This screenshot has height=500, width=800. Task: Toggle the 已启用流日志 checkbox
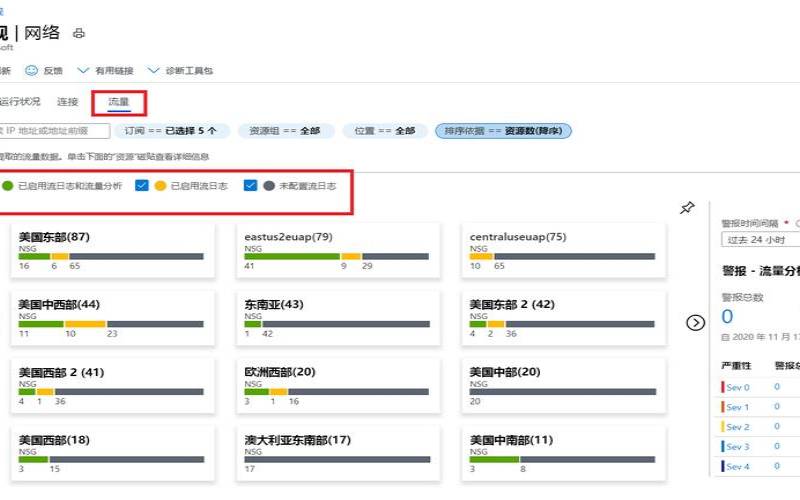pyautogui.click(x=142, y=186)
